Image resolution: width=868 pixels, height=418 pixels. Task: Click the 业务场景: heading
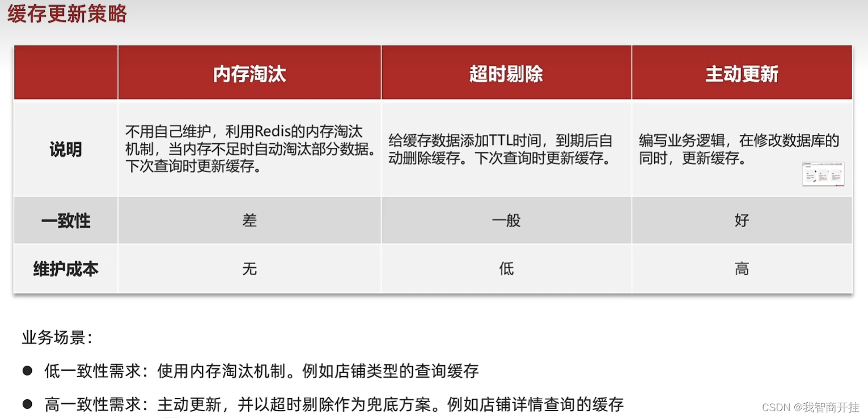tap(57, 338)
